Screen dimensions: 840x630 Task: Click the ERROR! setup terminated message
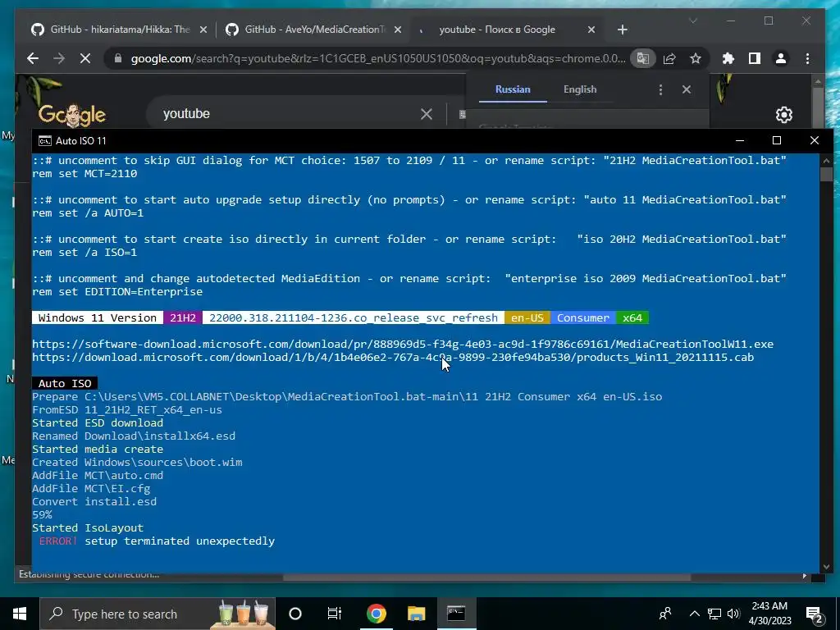(x=157, y=541)
